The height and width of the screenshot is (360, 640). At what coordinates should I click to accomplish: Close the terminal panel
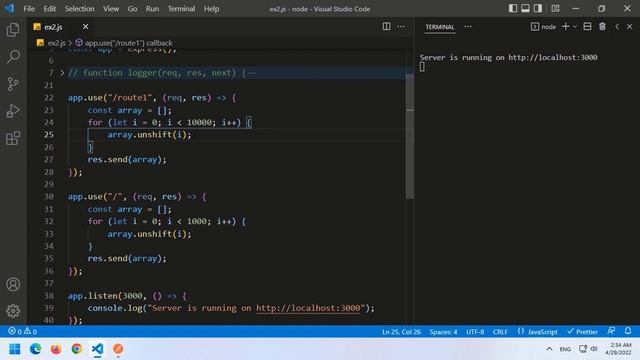click(x=629, y=27)
